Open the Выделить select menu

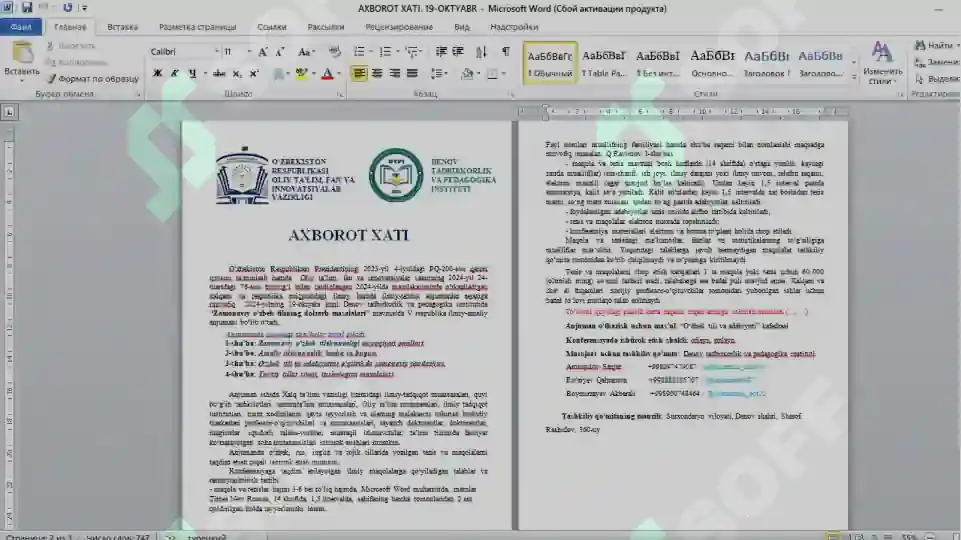point(937,78)
